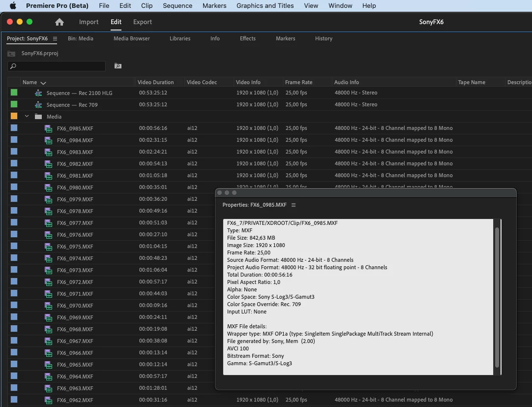Click duration 00:02:31:15 cell

coord(153,140)
